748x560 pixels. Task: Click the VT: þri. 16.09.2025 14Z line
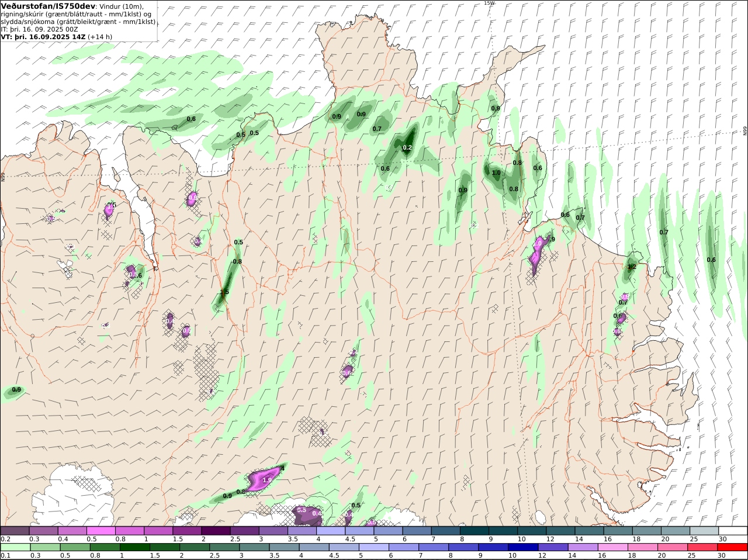point(43,37)
